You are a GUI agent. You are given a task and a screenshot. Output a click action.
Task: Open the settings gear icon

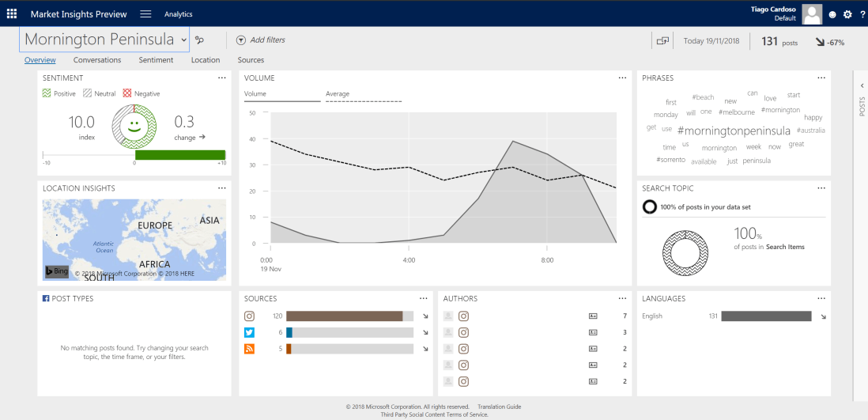tap(847, 14)
